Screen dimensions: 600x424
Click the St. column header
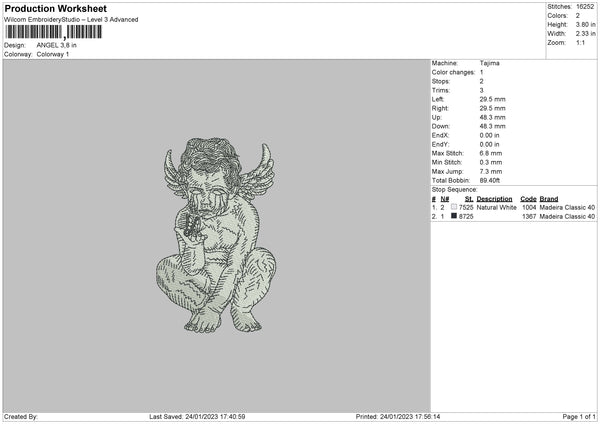click(469, 199)
